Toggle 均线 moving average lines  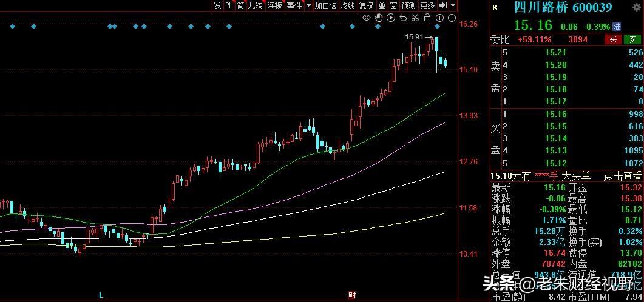(x=347, y=5)
